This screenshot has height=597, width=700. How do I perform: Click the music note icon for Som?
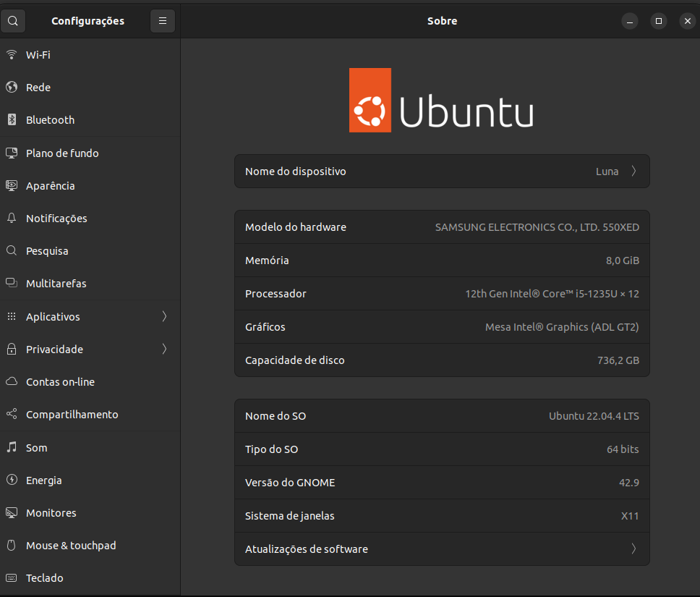point(12,447)
